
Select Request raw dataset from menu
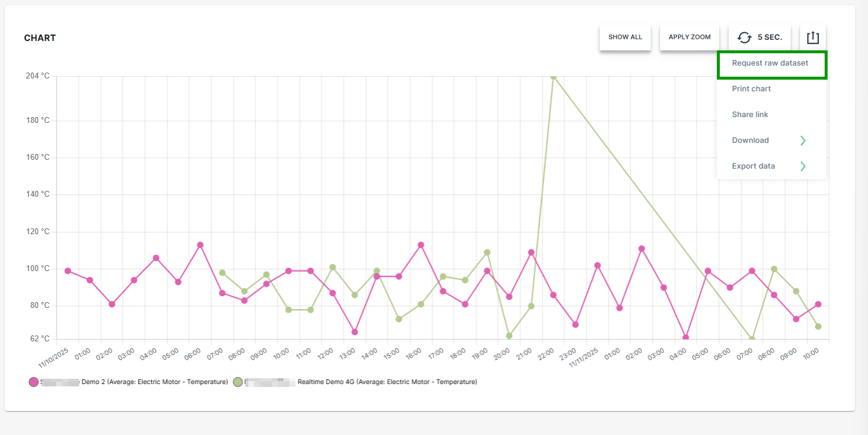click(770, 63)
